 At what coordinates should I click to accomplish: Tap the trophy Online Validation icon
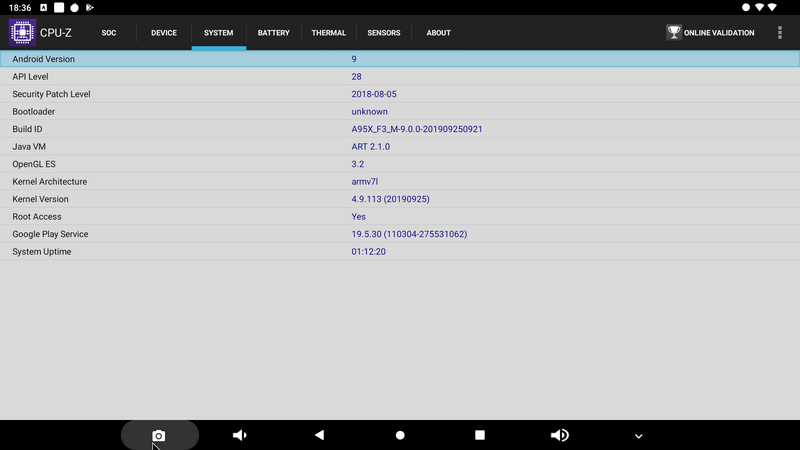point(674,33)
